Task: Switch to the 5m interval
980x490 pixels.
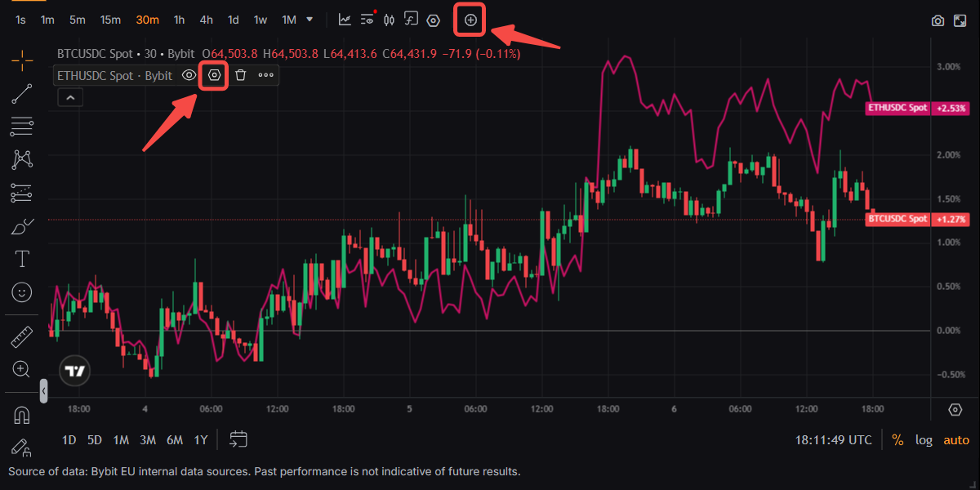Action: 77,20
